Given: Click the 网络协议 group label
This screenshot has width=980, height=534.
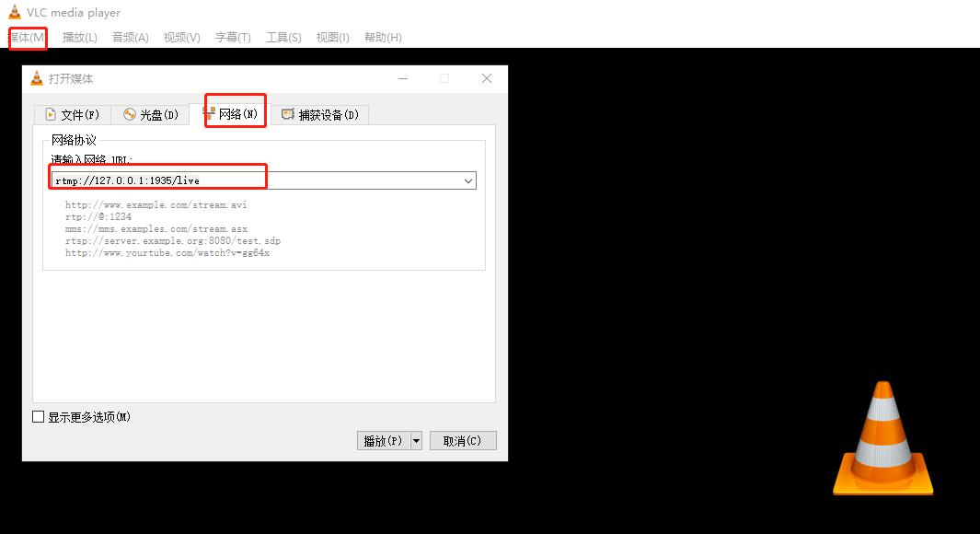Looking at the screenshot, I should 74,140.
